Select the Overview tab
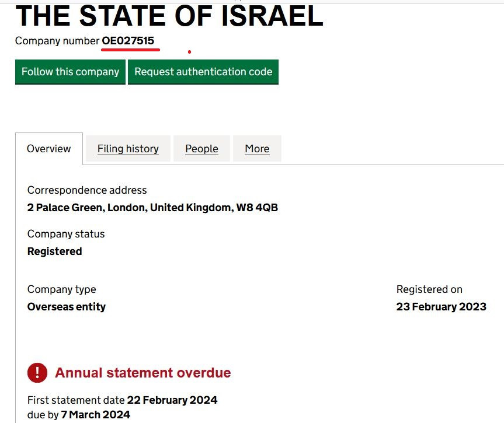 tap(49, 149)
